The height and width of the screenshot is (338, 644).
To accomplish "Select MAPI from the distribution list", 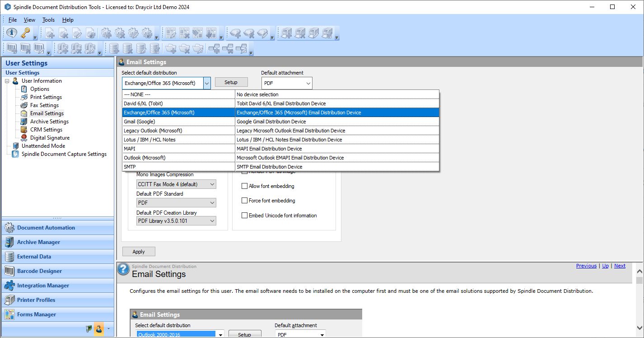I will click(x=280, y=149).
